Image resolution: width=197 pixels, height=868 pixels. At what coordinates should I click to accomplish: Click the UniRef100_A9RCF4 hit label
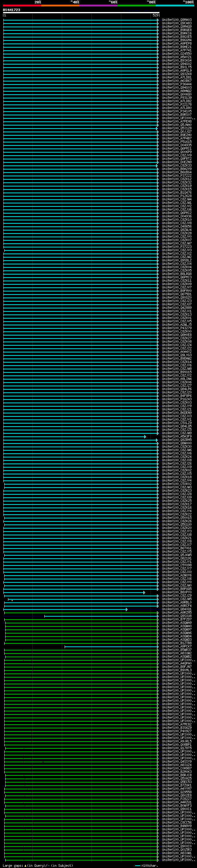pos(177,606)
